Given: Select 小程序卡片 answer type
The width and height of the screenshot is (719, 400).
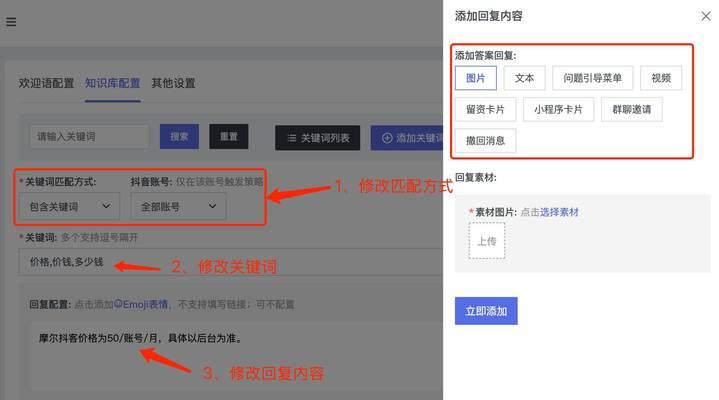Looking at the screenshot, I should [558, 109].
